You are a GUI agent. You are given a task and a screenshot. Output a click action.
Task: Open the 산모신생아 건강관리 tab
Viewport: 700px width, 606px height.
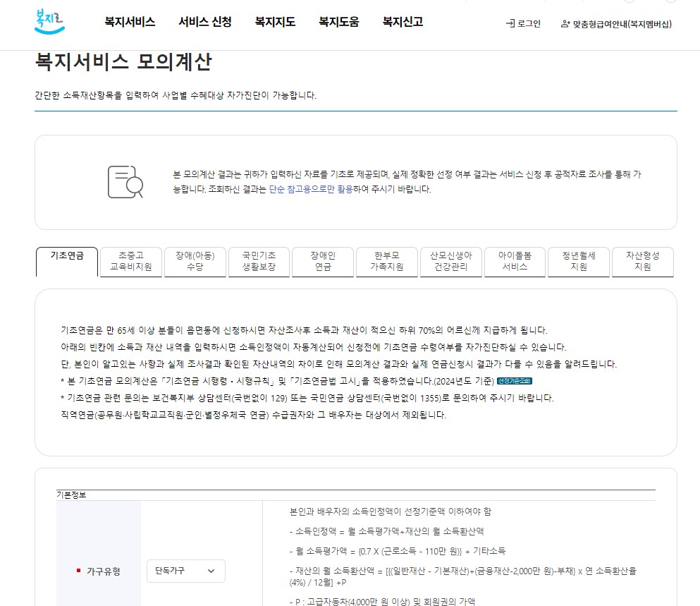click(450, 262)
